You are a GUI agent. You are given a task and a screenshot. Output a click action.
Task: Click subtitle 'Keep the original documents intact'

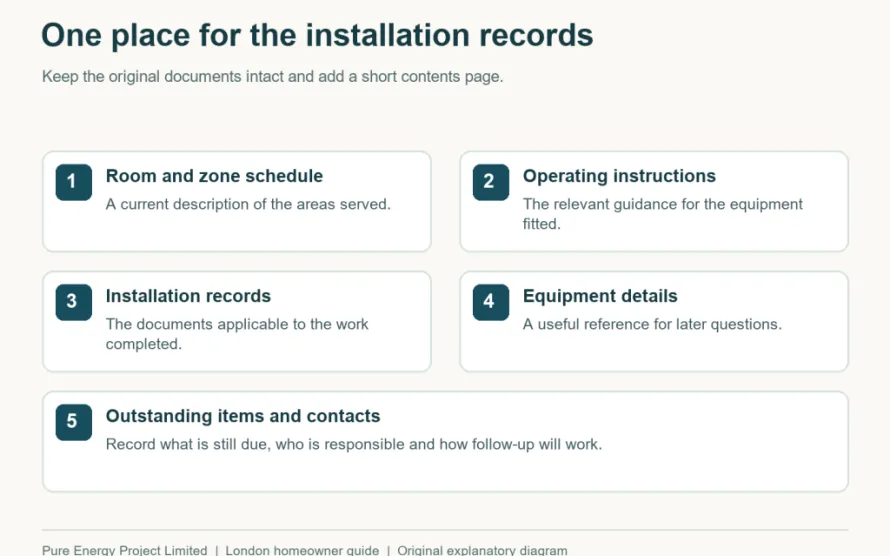[272, 77]
